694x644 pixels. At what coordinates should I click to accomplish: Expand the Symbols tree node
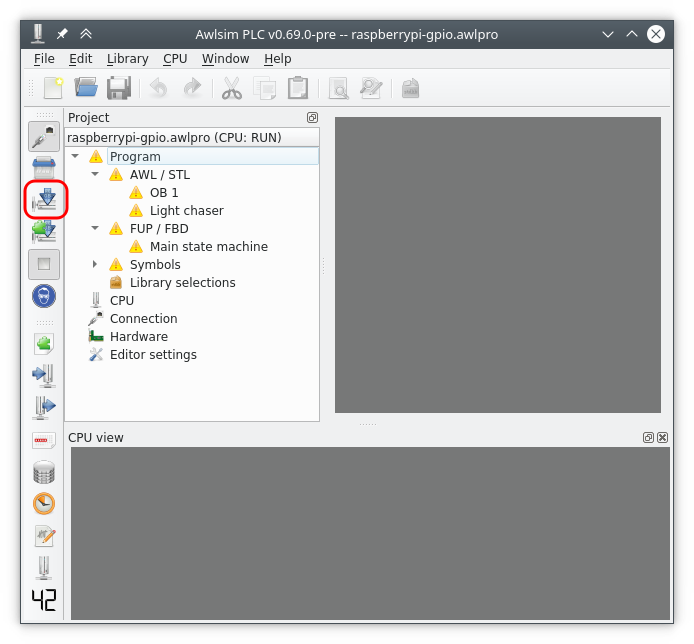point(95,264)
